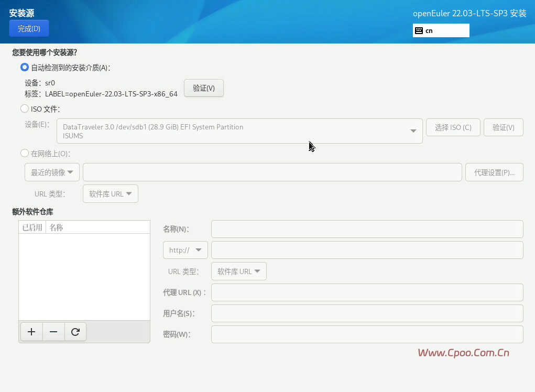Click the repository URL field after http://
Image resolution: width=535 pixels, height=392 pixels.
[367, 250]
